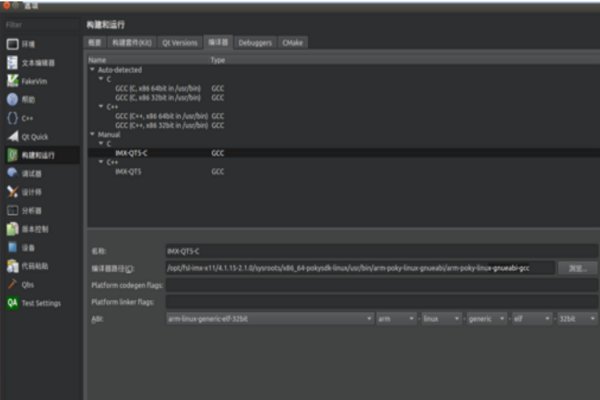Image resolution: width=600 pixels, height=400 pixels.
Task: Open the ABI architecture dropdown showing arm
Action: (396, 319)
